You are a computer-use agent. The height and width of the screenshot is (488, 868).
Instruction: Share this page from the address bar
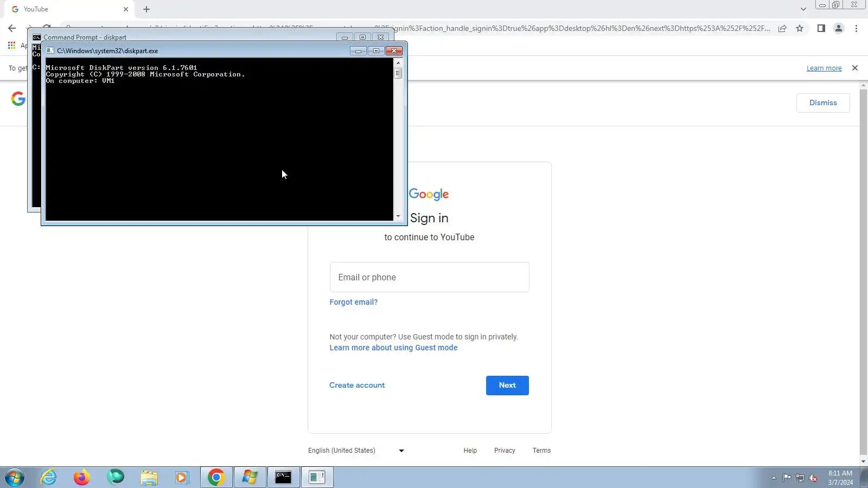pyautogui.click(x=782, y=28)
